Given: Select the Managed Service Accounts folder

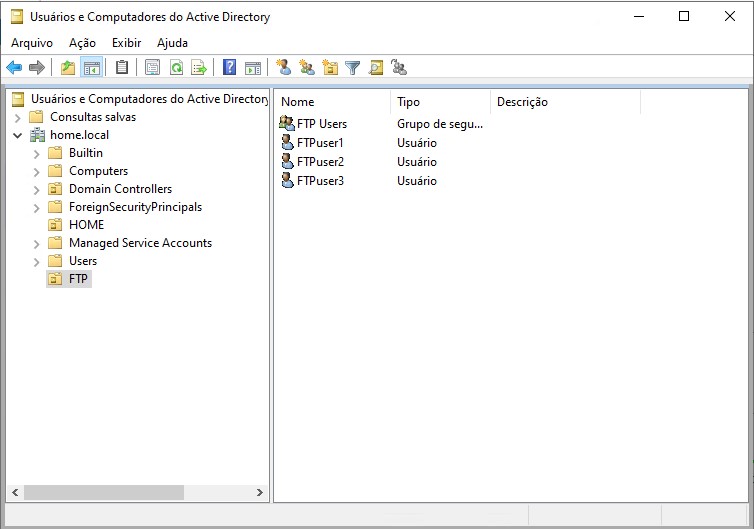Looking at the screenshot, I should 140,243.
